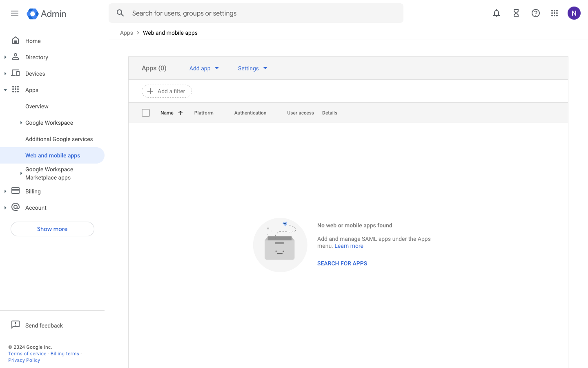Click the Google Admin logo

(47, 13)
